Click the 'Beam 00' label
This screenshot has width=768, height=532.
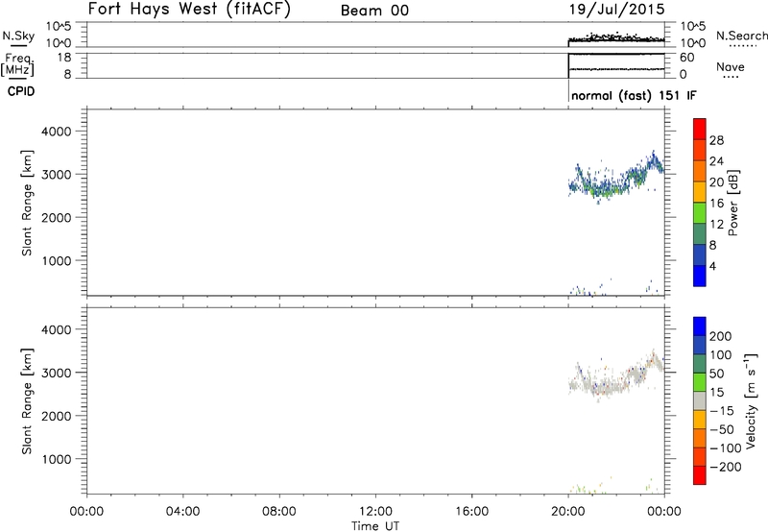coord(374,11)
